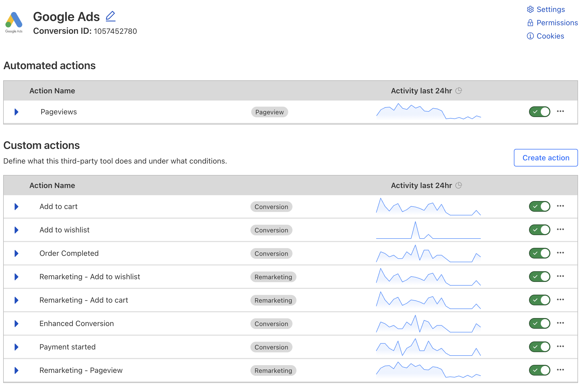Open three-dot menu for Order Completed

pyautogui.click(x=560, y=253)
